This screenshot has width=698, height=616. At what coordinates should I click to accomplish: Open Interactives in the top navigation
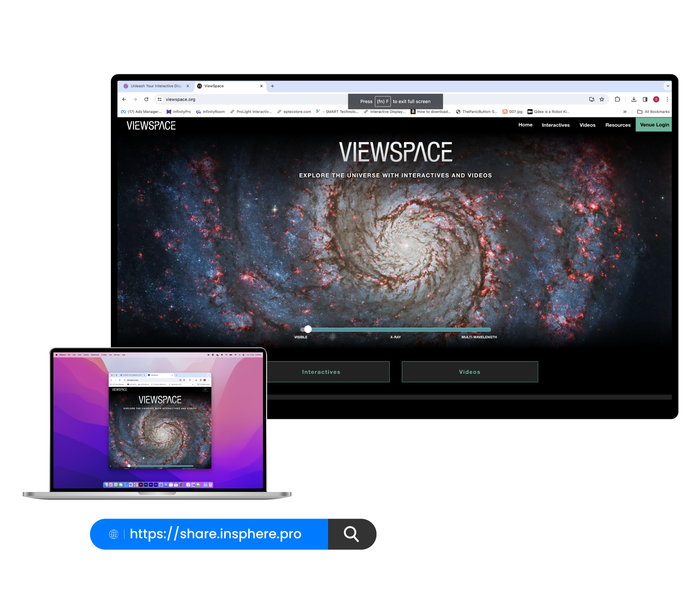coord(556,125)
